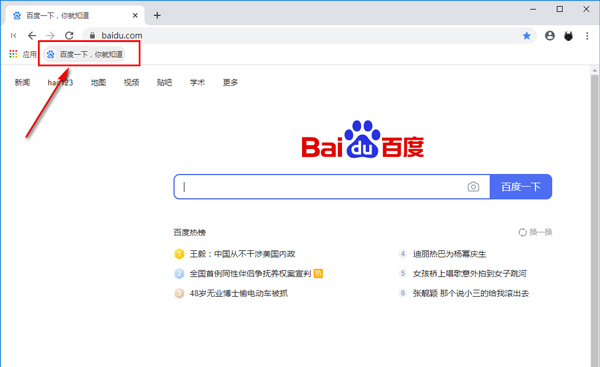Click the 贴吧 navigation link
The image size is (600, 367).
click(164, 82)
